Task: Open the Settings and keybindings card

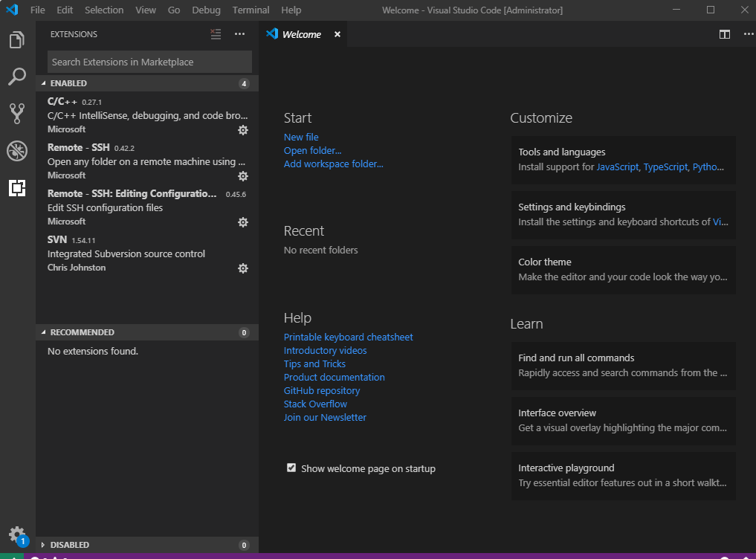Action: (624, 215)
